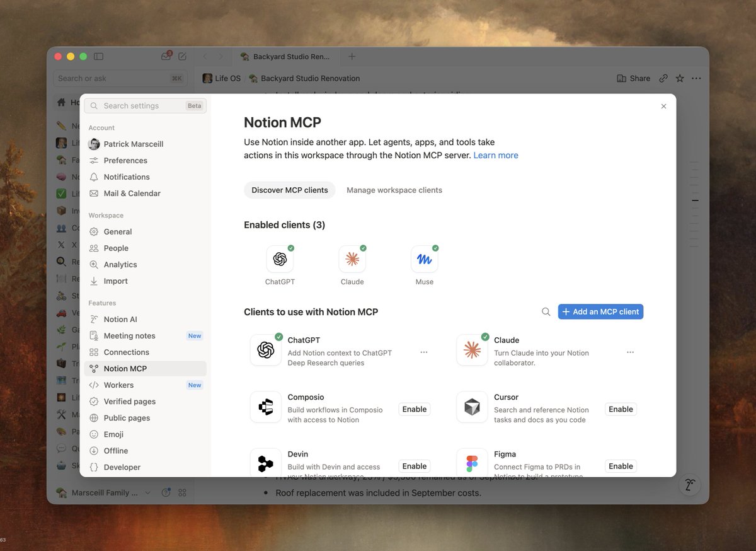Click Add an MCP client button
This screenshot has width=756, height=551.
coord(600,311)
